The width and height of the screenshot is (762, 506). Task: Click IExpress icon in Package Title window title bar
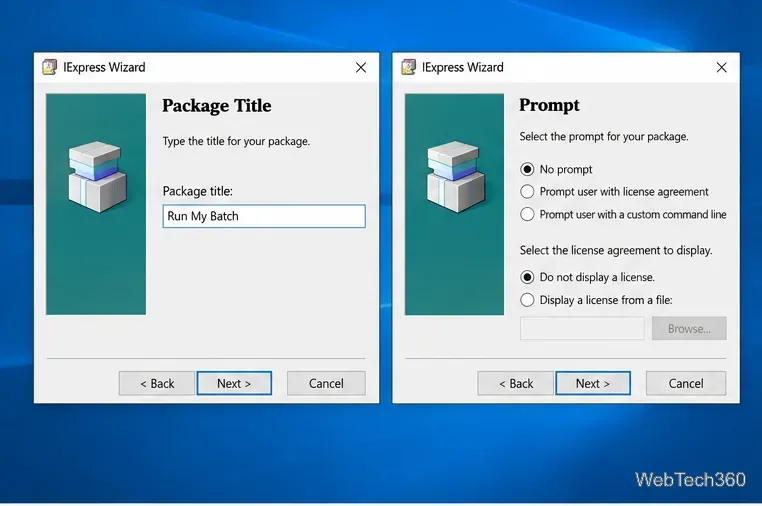50,67
